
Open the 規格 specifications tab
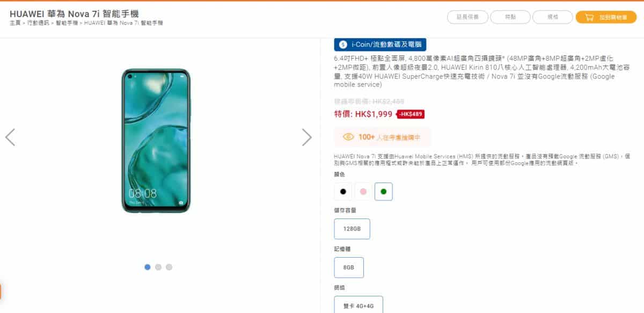coord(553,17)
